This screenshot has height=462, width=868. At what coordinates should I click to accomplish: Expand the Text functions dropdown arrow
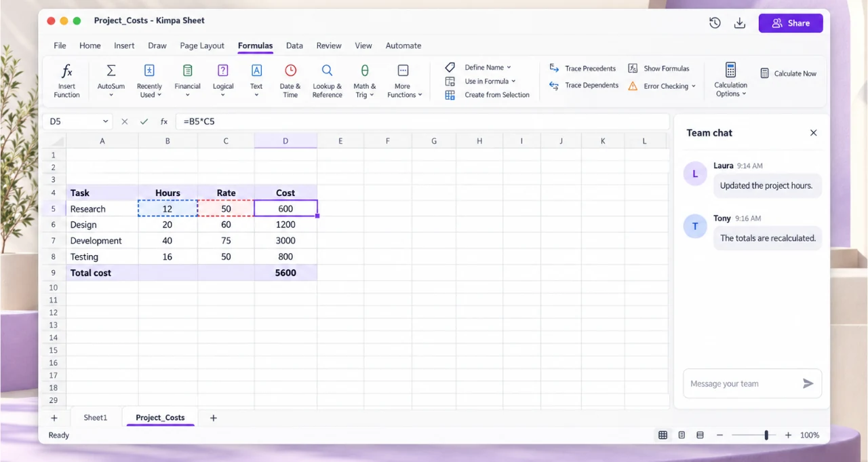[x=256, y=95]
